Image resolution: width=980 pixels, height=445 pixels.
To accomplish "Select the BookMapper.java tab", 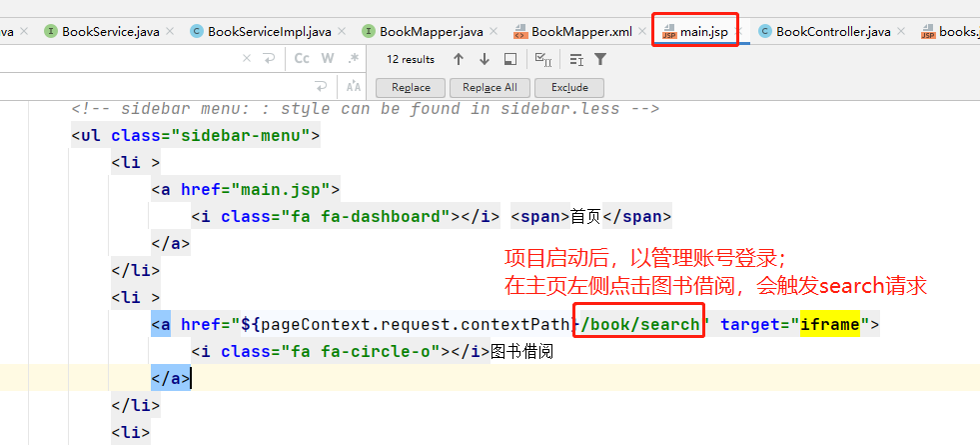I will point(431,31).
